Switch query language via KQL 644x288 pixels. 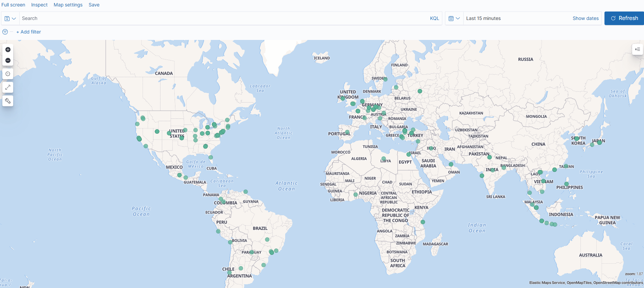[x=434, y=18]
